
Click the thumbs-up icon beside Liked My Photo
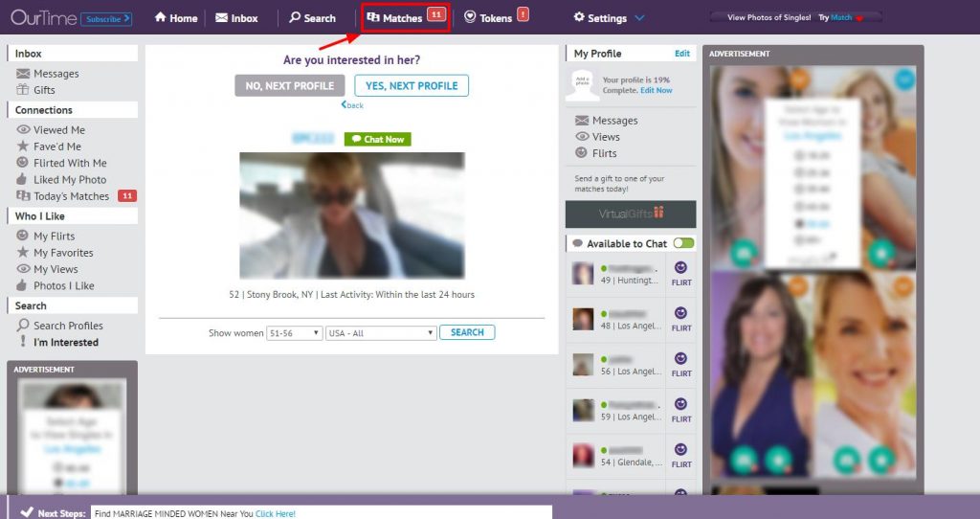pos(22,179)
